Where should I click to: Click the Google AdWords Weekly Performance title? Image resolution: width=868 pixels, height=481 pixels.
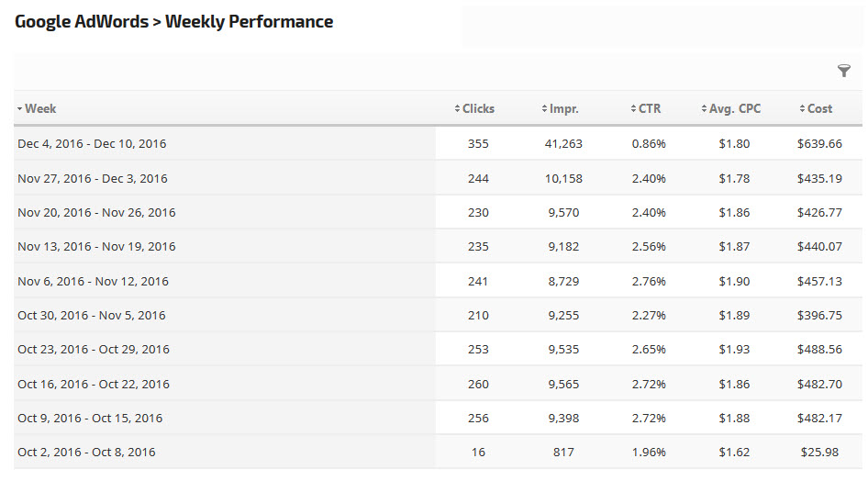click(x=174, y=21)
